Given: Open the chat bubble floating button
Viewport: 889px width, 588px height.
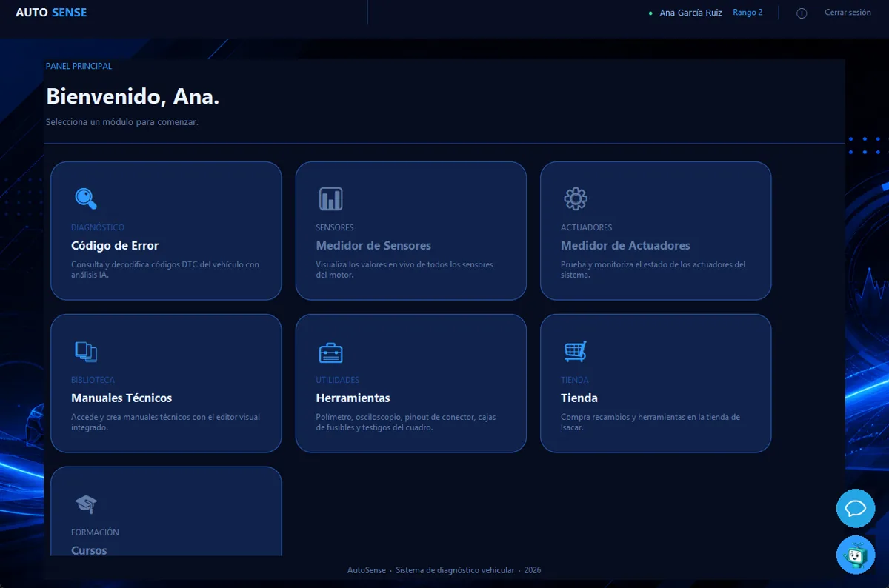Looking at the screenshot, I should (856, 508).
